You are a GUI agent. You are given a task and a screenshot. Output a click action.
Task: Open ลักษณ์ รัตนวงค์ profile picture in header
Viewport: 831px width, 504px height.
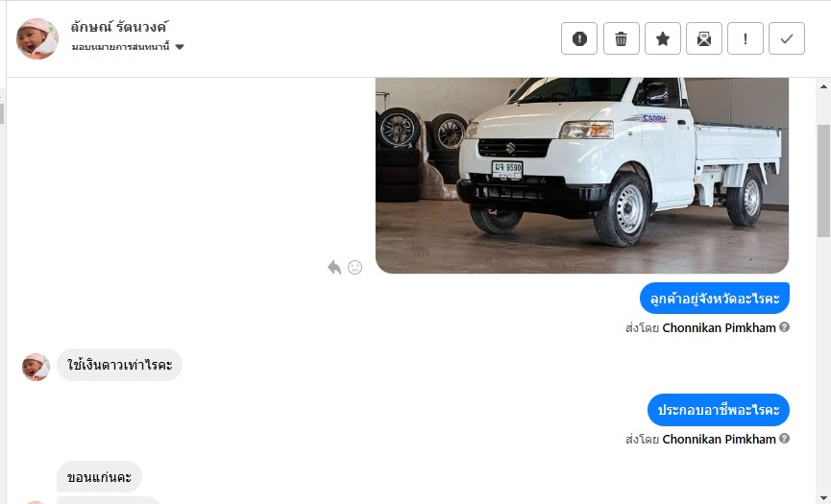tap(37, 38)
